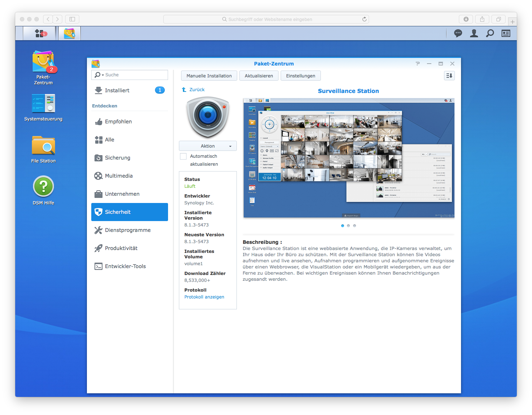Launch File Station from desktop
The width and height of the screenshot is (532, 415).
point(43,149)
